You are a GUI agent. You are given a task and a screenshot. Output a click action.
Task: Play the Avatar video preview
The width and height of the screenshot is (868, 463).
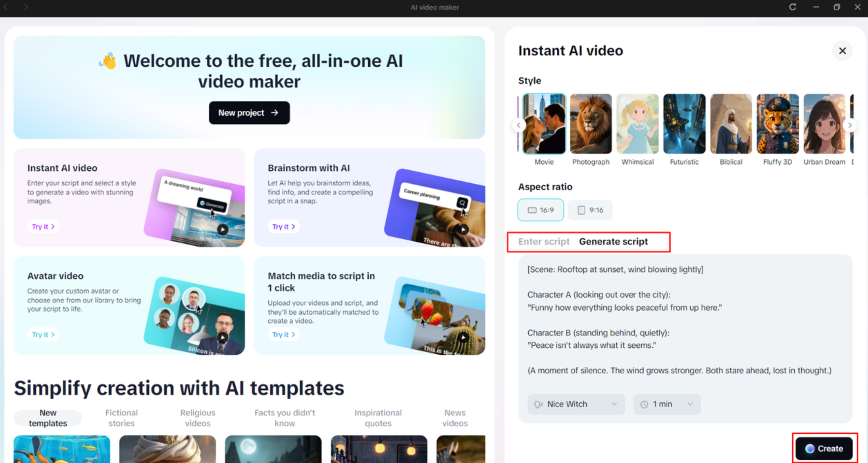(223, 337)
